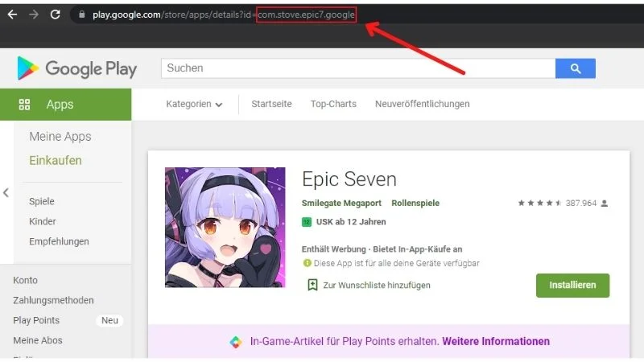
Task: Collapse sidebar with left chevron
Action: point(6,192)
